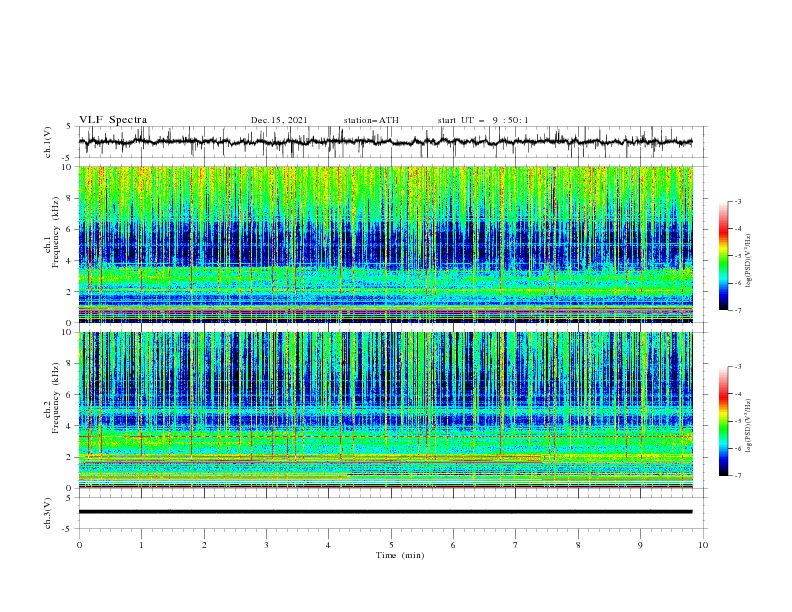Click inside the ch.2 spectrogram panel

(385, 410)
